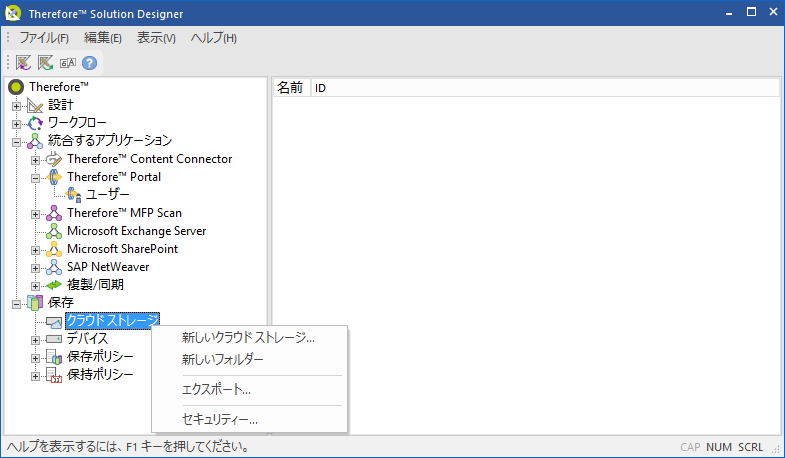Close the Solution Designer window
The image size is (785, 458).
[x=773, y=13]
